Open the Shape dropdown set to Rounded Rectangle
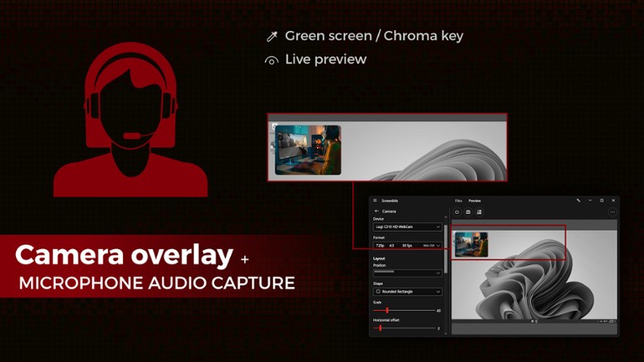The height and width of the screenshot is (362, 644). [408, 291]
